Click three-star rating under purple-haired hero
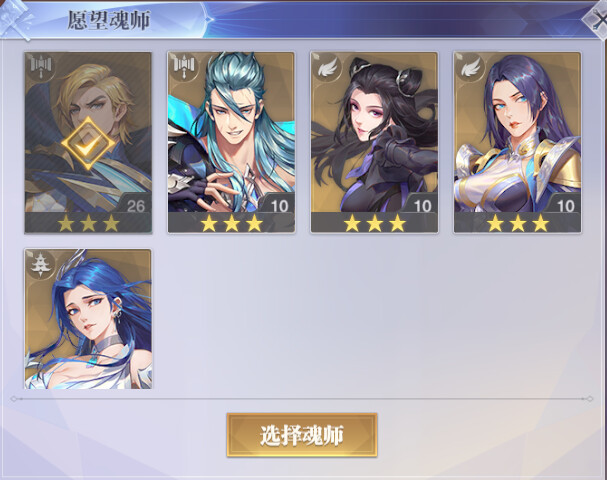 518,223
